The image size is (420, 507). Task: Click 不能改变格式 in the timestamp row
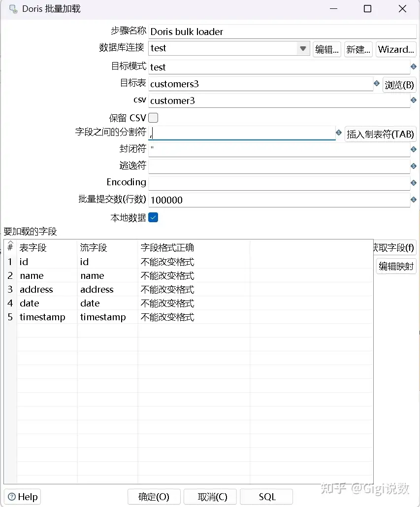(167, 317)
